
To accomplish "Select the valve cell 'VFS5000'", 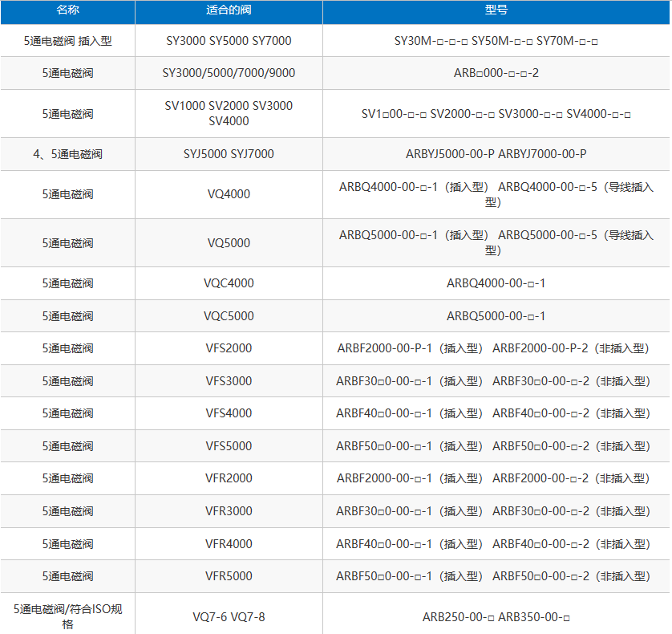I will pos(229,446).
